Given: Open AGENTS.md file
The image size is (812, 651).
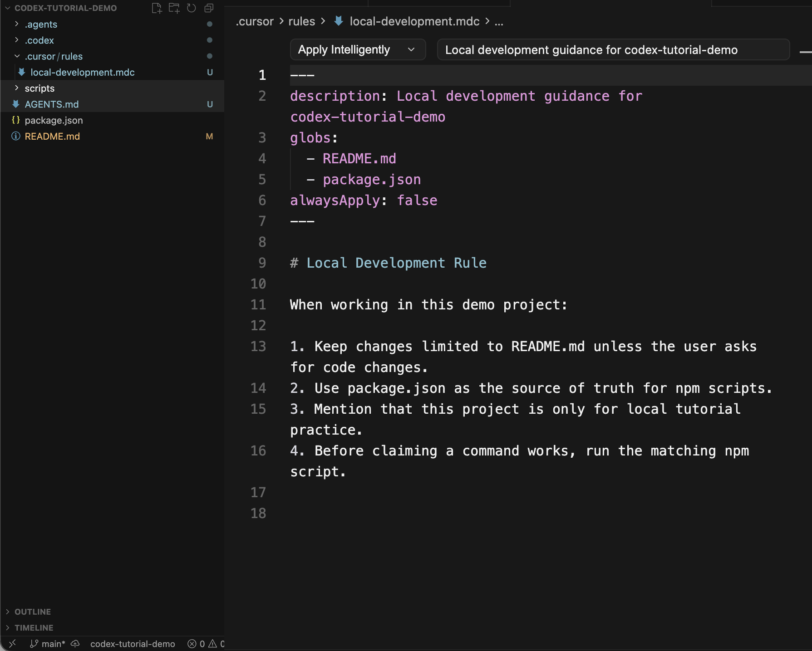Looking at the screenshot, I should (x=52, y=104).
